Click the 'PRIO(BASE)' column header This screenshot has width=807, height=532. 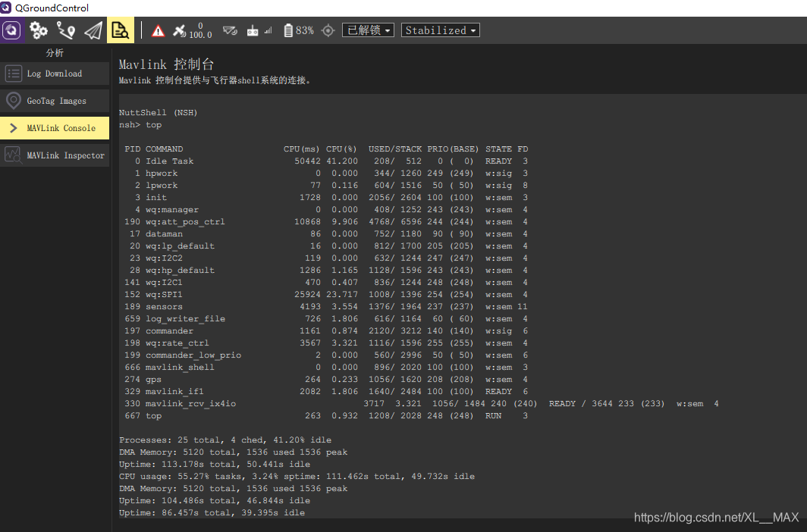click(452, 149)
